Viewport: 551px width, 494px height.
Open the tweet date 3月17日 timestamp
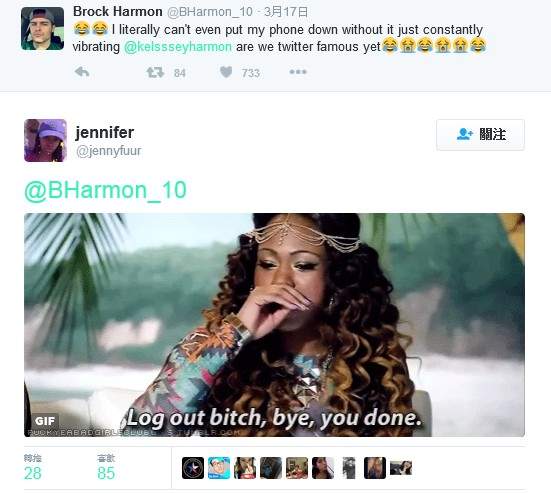(286, 12)
